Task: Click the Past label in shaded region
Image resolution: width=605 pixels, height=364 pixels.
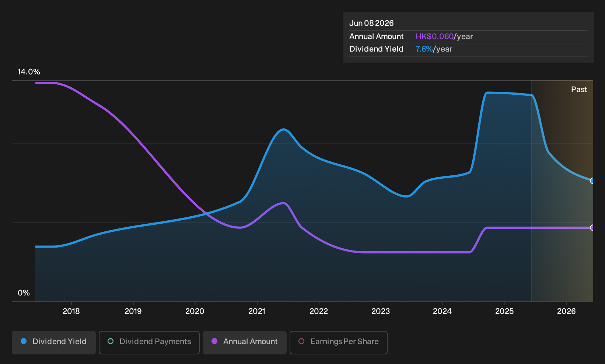Action: pyautogui.click(x=579, y=90)
